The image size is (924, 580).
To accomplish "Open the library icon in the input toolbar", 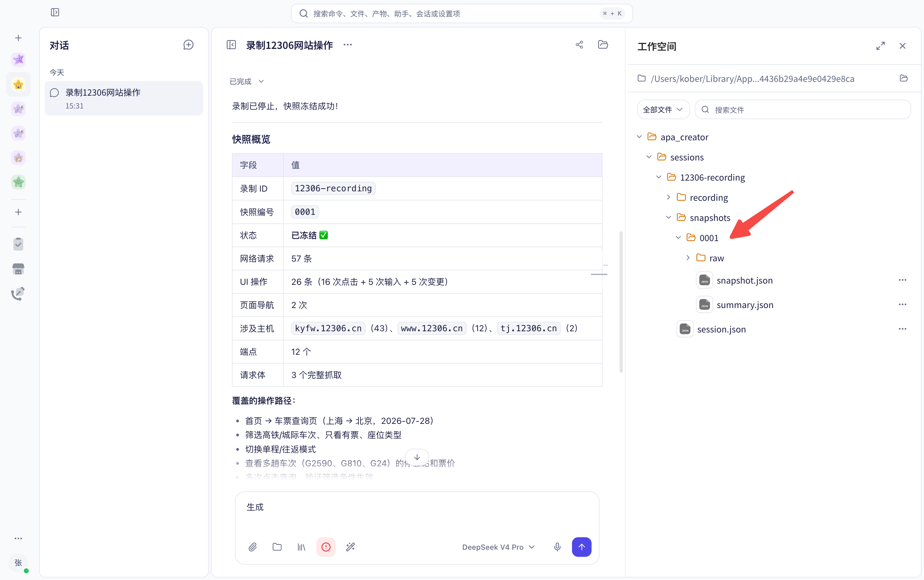I will (x=302, y=547).
